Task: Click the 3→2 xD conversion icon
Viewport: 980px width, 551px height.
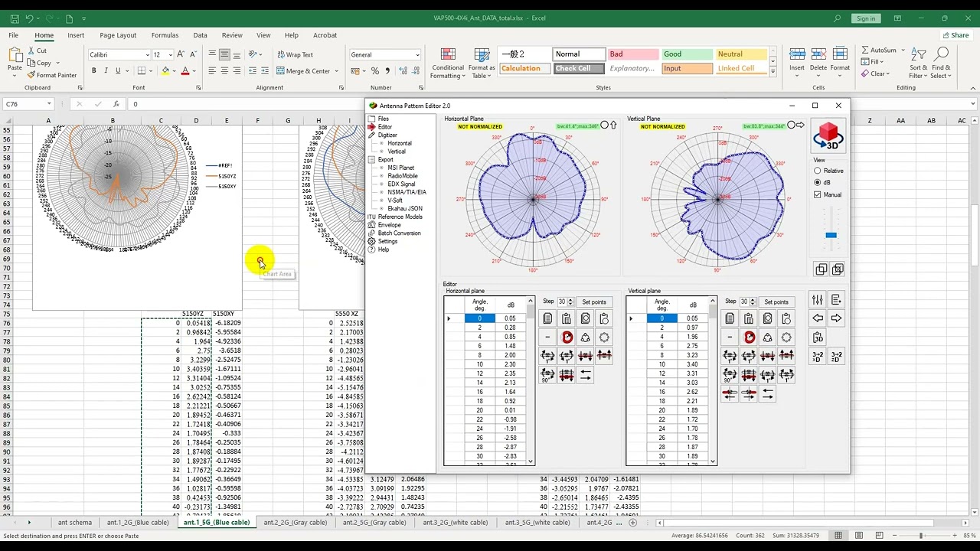Action: click(x=818, y=356)
